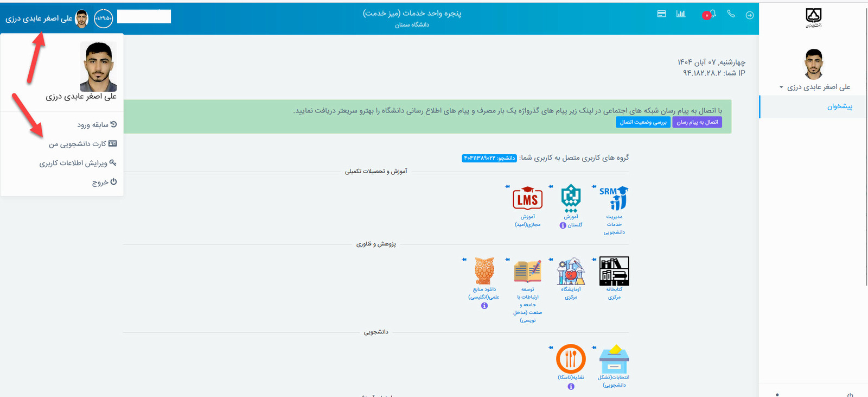Click the 'اتصال به پیام رسان' button
Viewport: 868px width, 397px height.
click(697, 122)
